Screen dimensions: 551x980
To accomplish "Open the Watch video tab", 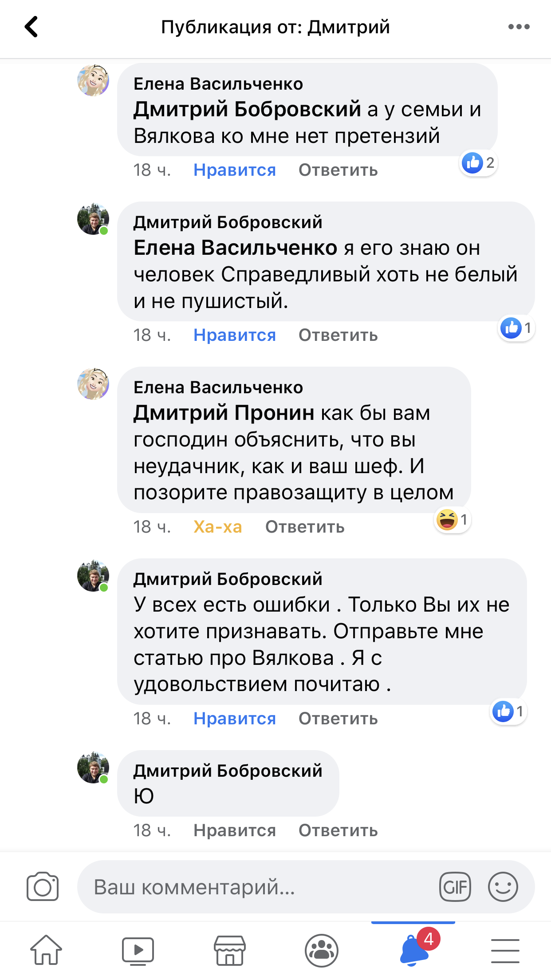I will click(x=138, y=950).
